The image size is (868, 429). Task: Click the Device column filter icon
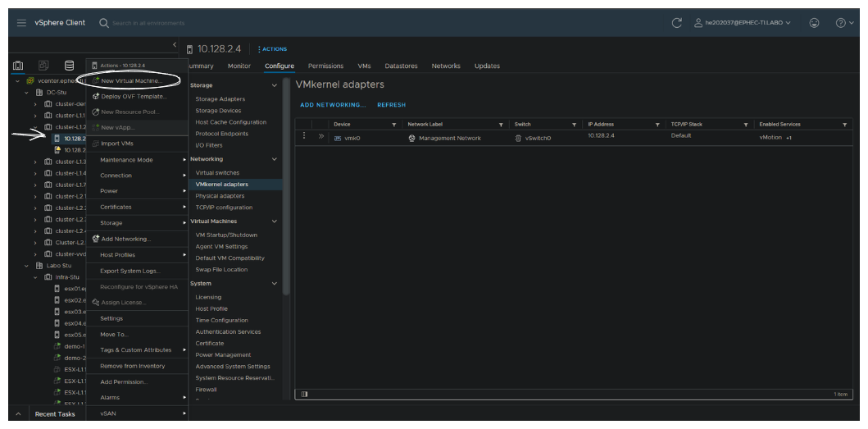tap(394, 125)
